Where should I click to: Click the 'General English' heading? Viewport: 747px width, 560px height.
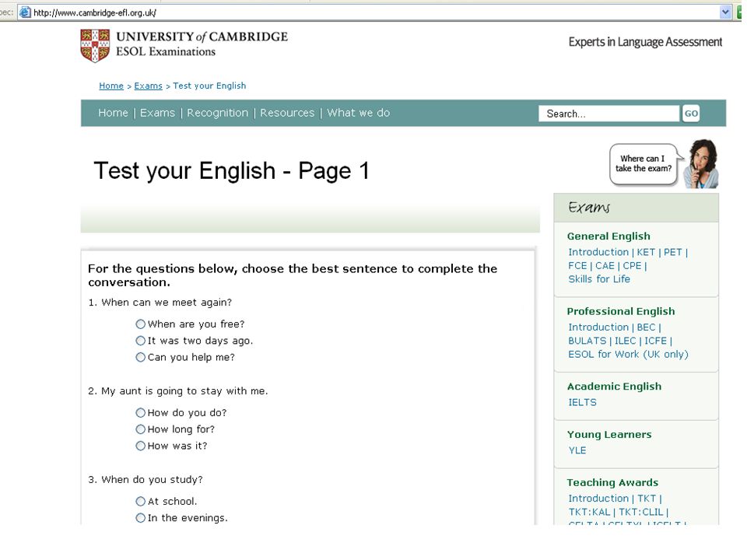[608, 236]
